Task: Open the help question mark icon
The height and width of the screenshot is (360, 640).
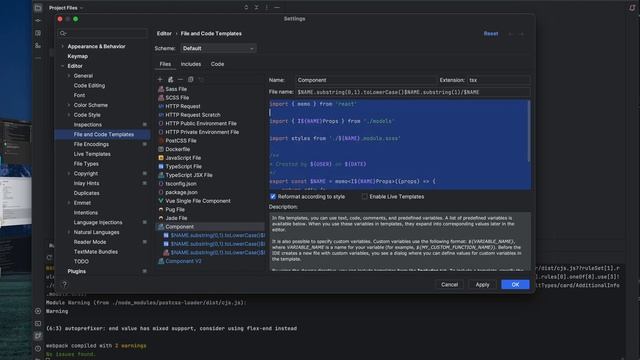Action: coord(64,284)
